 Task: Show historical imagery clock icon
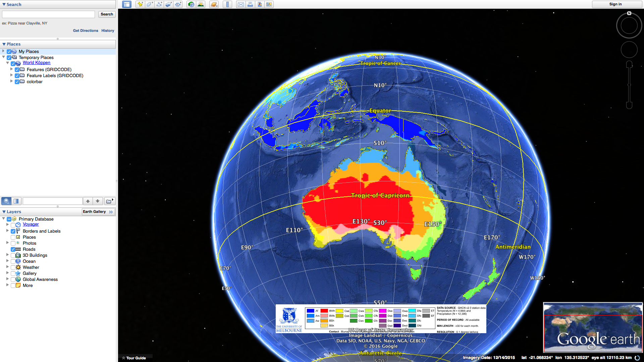click(191, 4)
